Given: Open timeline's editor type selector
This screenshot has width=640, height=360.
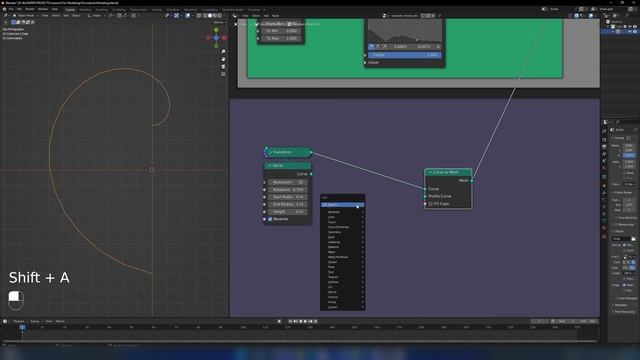Looking at the screenshot, I should coord(5,321).
